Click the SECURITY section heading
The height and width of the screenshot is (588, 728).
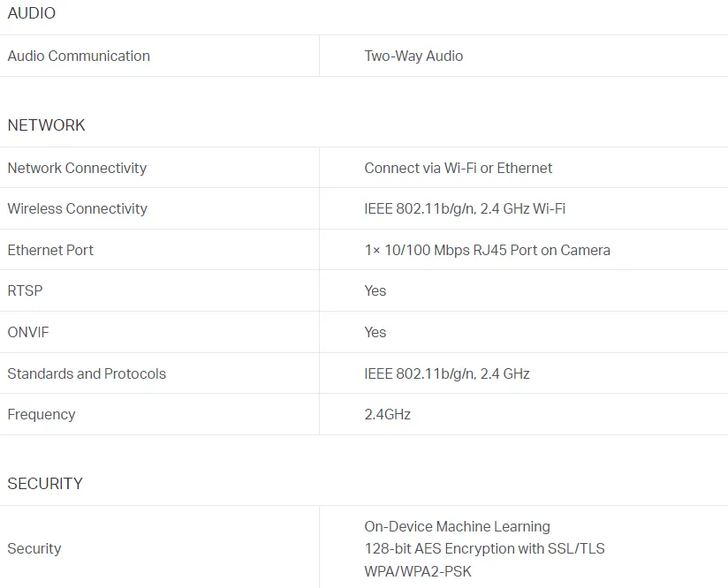45,484
